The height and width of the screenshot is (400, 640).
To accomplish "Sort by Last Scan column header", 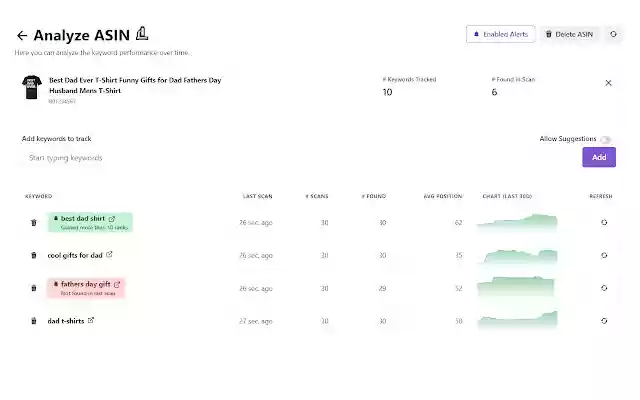I will [x=257, y=196].
